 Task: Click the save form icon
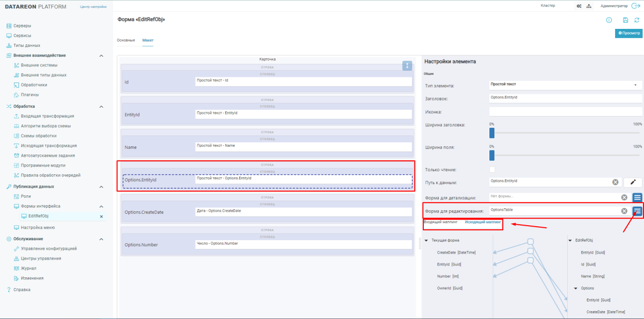[x=625, y=20]
